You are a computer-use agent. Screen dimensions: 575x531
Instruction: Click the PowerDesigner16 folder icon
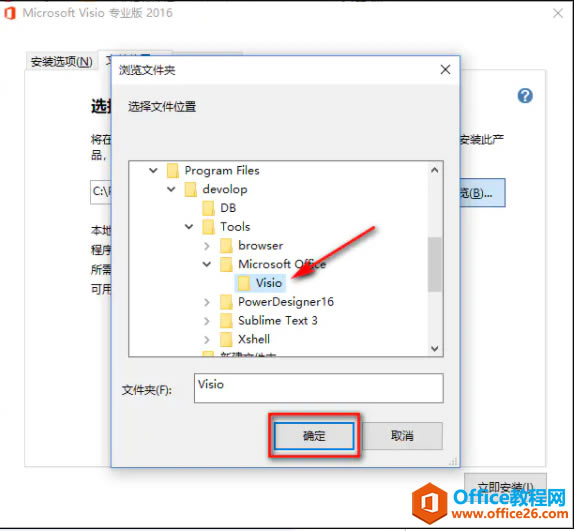226,302
